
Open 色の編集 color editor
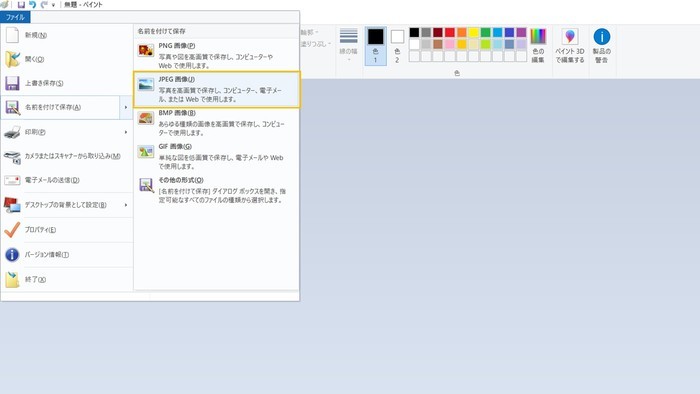pyautogui.click(x=538, y=46)
